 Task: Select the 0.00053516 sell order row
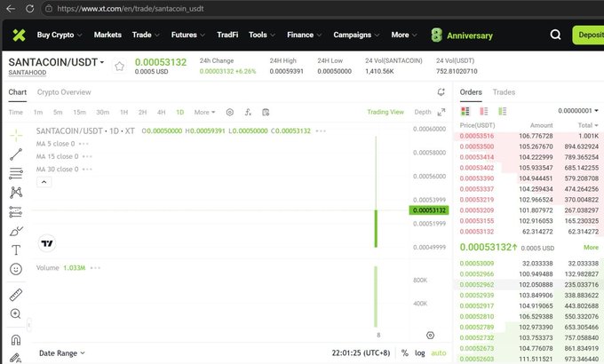[528, 136]
